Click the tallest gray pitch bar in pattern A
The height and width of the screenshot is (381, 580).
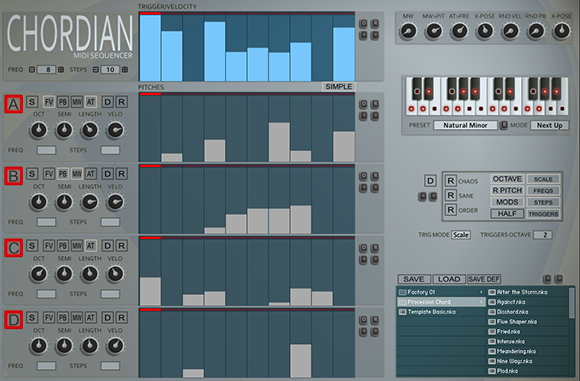[279, 142]
